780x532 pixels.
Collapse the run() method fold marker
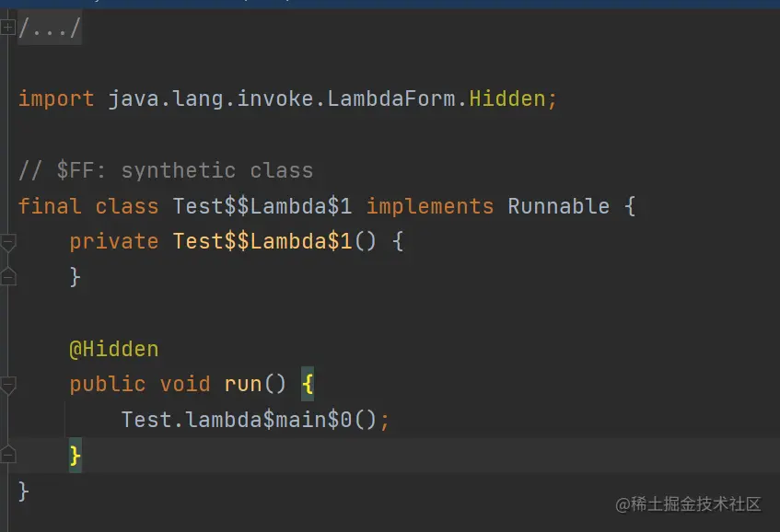8,385
